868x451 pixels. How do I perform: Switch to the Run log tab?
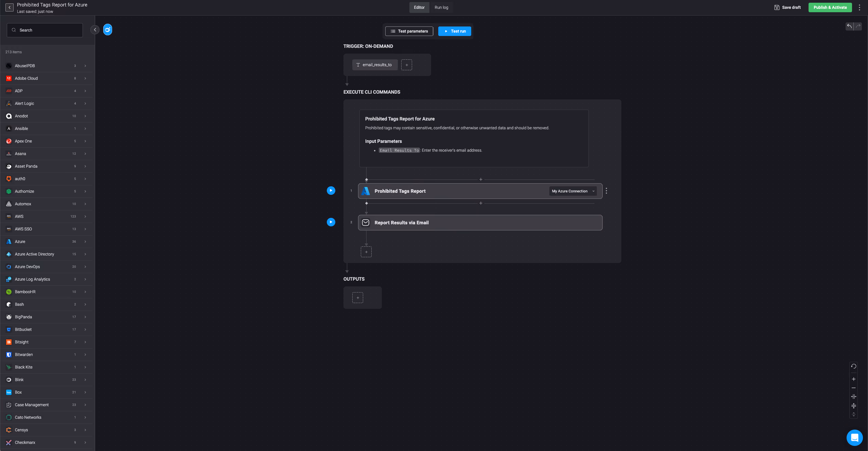(441, 7)
